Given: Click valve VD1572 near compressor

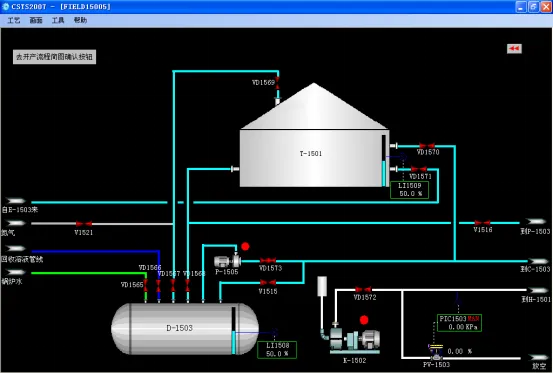Looking at the screenshot, I should click(x=363, y=290).
